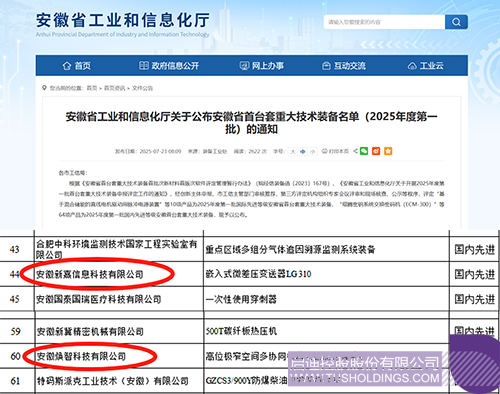The width and height of the screenshot is (500, 394).
Task: Click the 首页 breadcrumb link
Action: (92, 88)
